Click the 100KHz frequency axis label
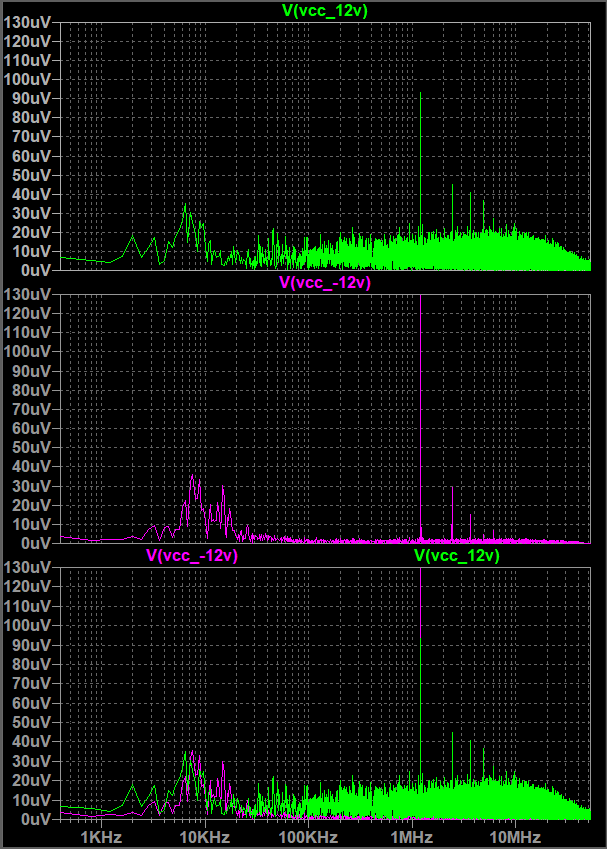This screenshot has width=607, height=849. 308,837
